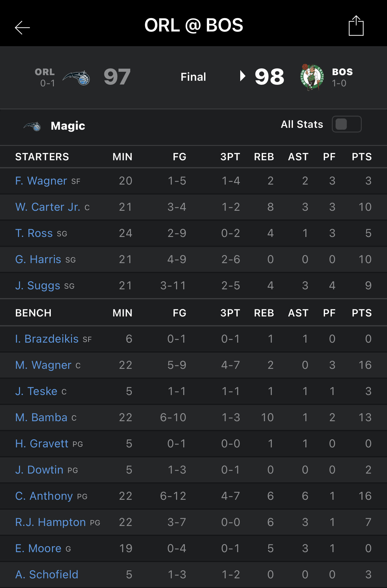Open M. Wagner bench player link

click(43, 365)
